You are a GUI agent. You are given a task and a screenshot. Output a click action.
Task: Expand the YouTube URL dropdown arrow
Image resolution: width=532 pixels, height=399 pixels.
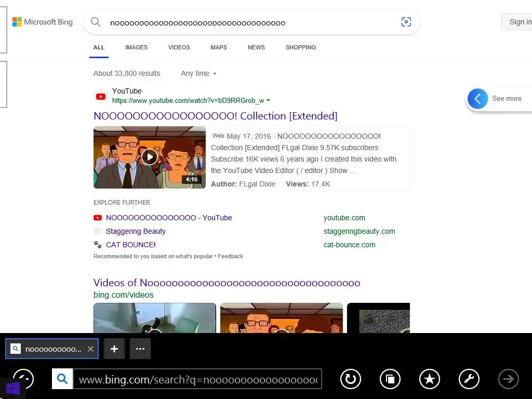click(269, 100)
